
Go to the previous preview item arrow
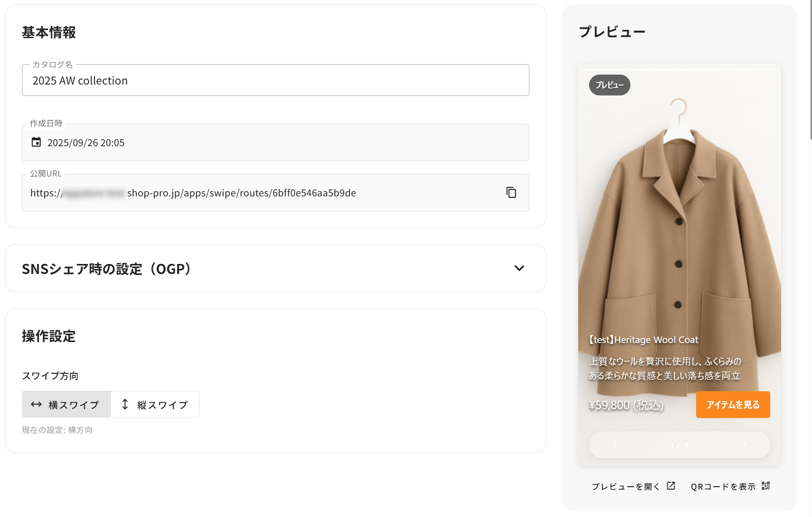614,445
